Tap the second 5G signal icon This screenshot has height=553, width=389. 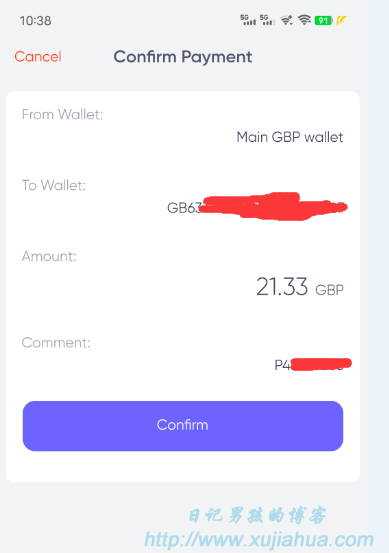point(267,20)
